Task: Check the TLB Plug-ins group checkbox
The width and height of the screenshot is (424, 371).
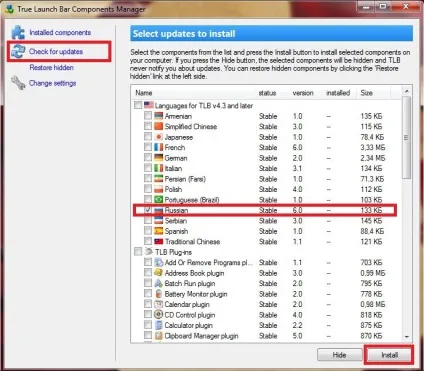Action: (138, 251)
